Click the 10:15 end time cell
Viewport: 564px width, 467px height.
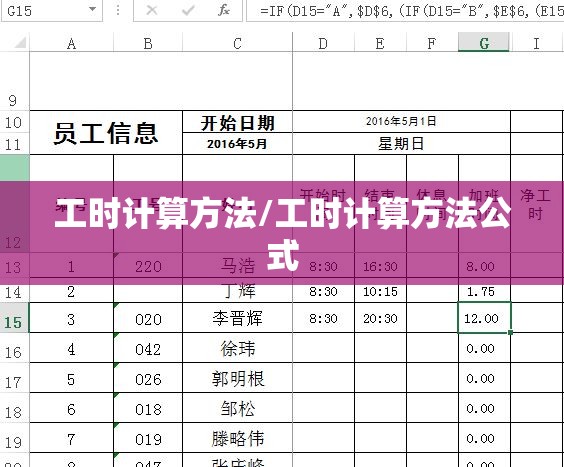click(380, 291)
